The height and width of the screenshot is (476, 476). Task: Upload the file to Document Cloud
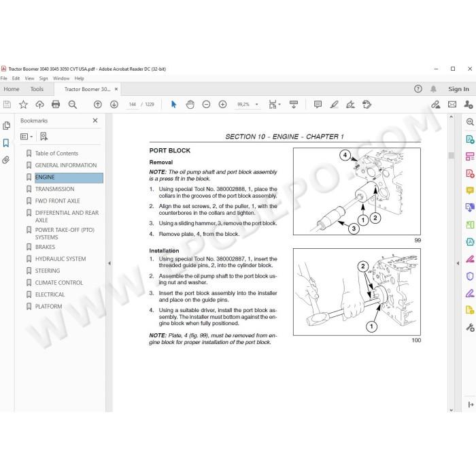[39, 105]
